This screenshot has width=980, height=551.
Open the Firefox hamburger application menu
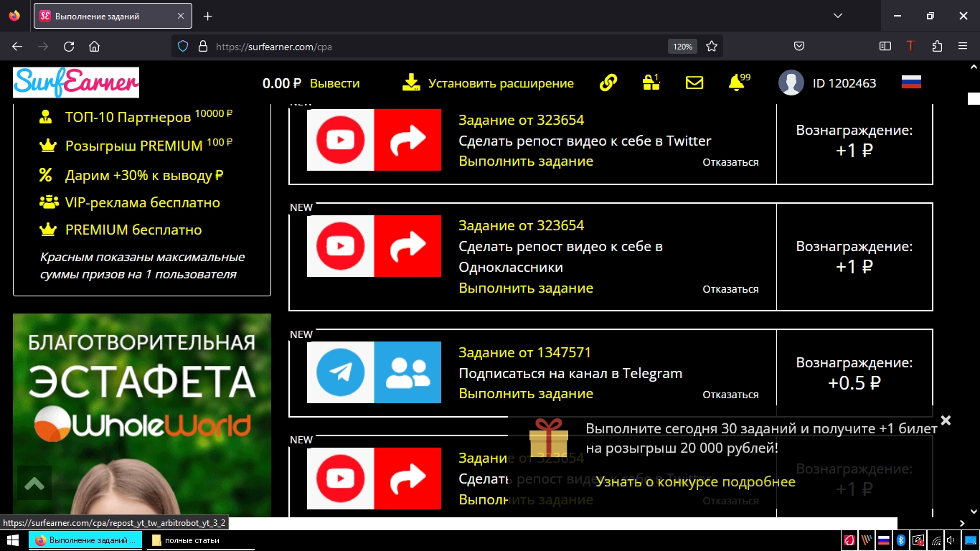963,46
